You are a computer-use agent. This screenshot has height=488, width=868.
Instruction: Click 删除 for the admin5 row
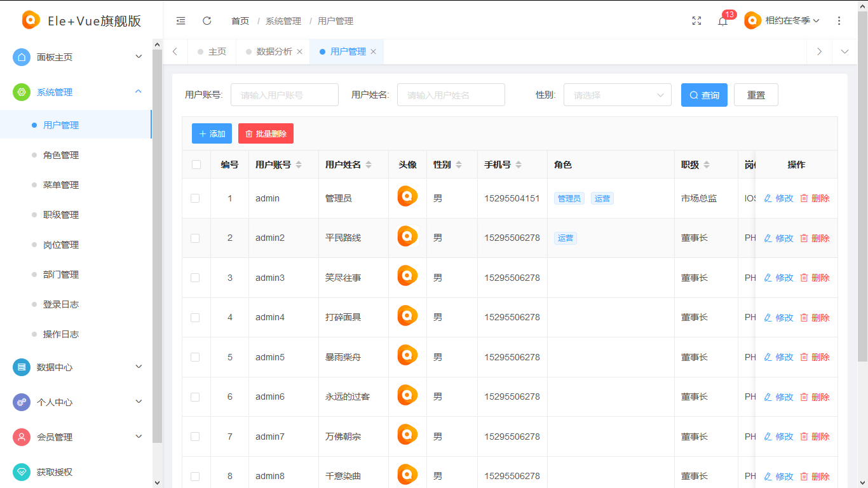[x=815, y=357]
